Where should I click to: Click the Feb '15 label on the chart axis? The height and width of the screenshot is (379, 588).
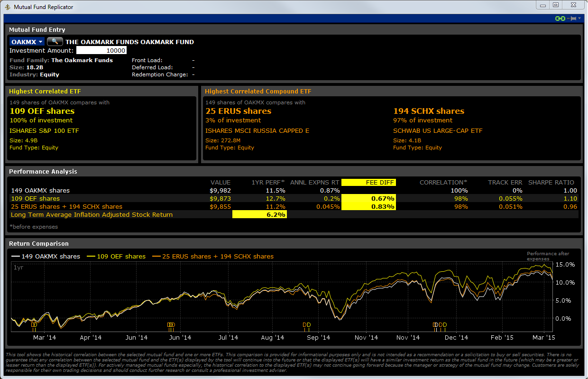pos(502,338)
